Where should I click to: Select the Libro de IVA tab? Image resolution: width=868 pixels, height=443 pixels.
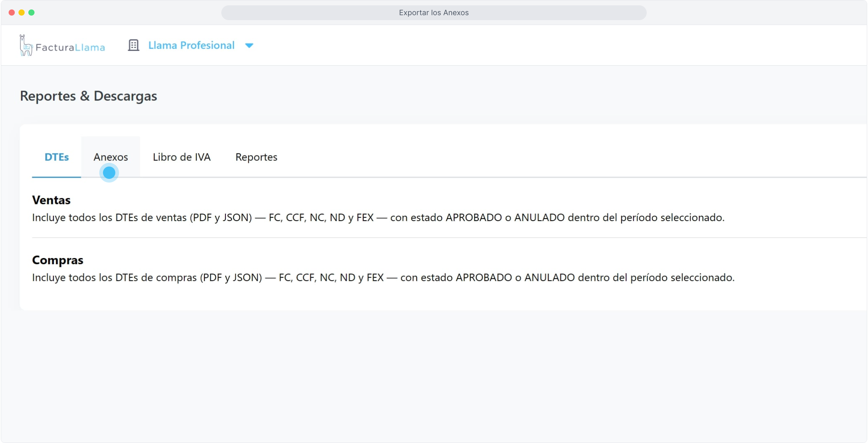[x=181, y=157]
